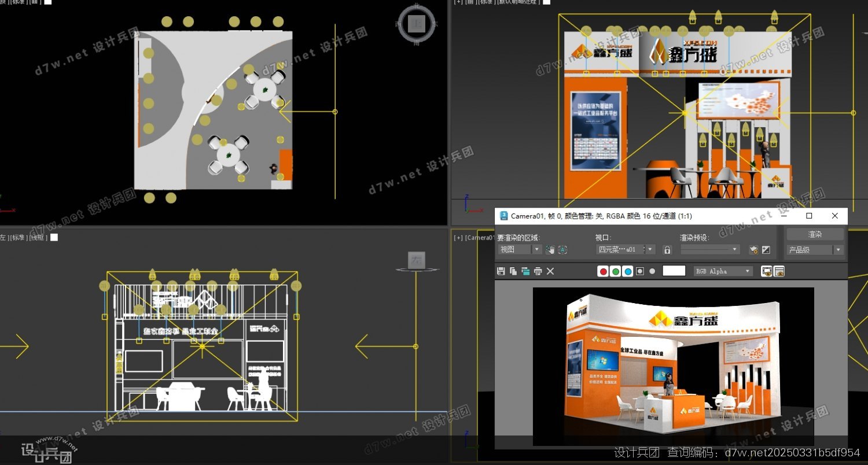The width and height of the screenshot is (868, 465).
Task: Select the lower round table in the top viewport
Action: click(x=229, y=155)
